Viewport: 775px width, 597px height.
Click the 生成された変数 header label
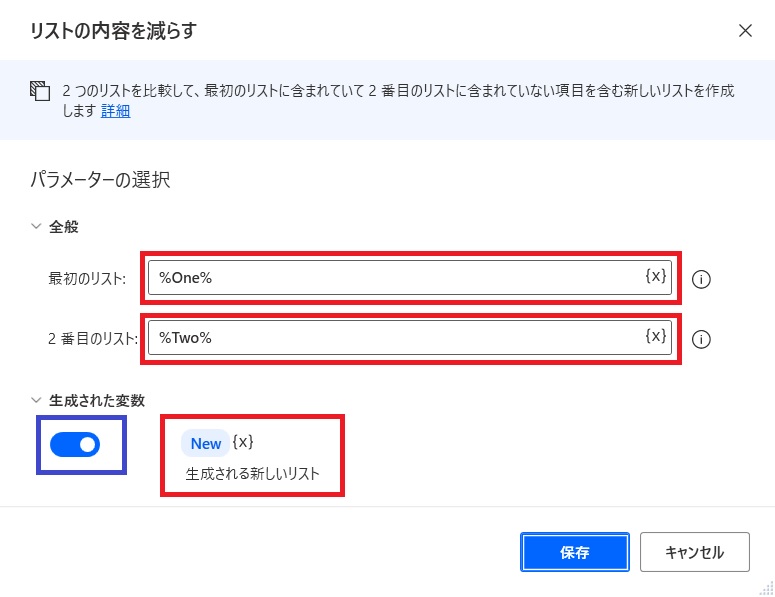pos(97,400)
